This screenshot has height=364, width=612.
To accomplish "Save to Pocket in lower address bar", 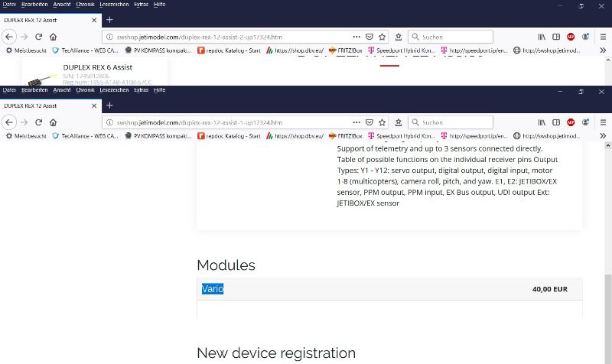I will (369, 122).
